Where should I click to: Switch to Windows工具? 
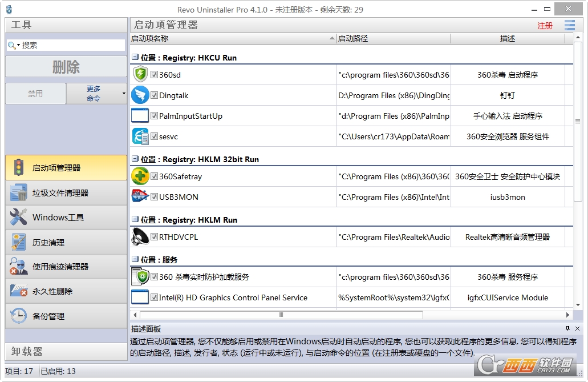66,217
